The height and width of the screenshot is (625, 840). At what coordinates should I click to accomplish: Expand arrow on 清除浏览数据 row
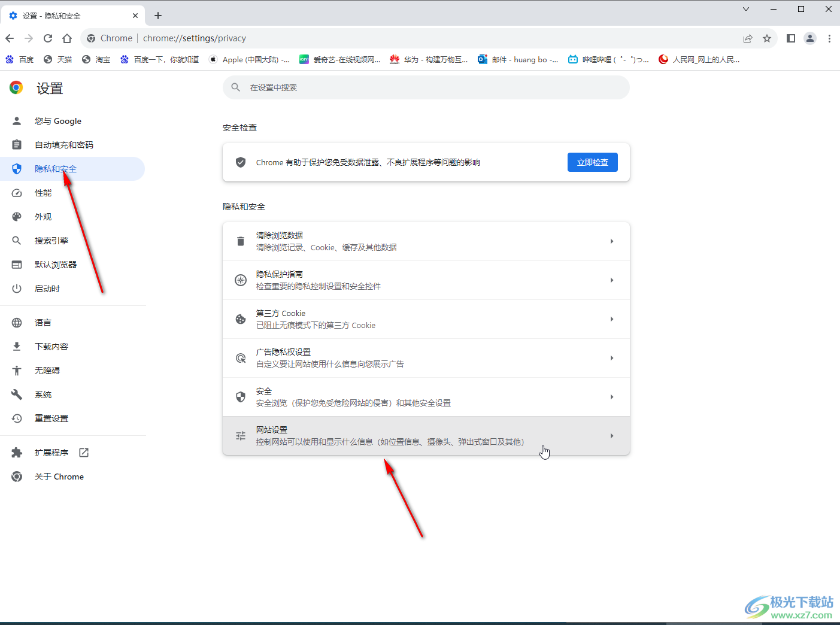coord(612,241)
